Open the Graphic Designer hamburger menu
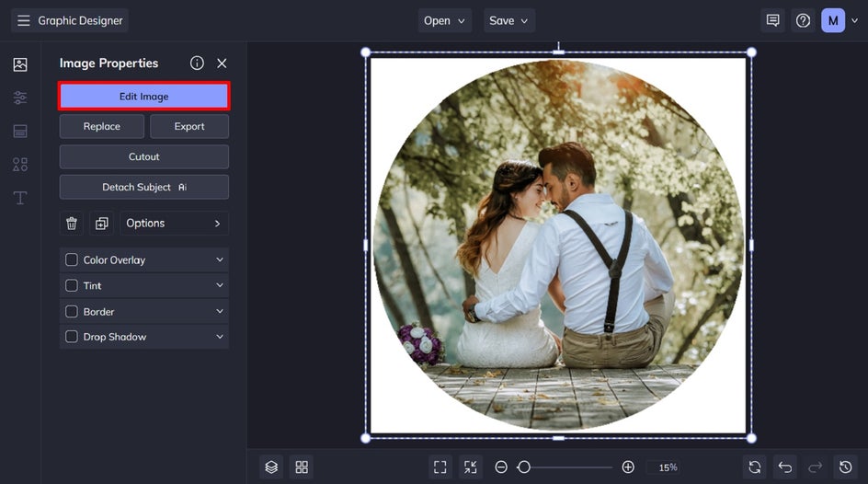 24,20
